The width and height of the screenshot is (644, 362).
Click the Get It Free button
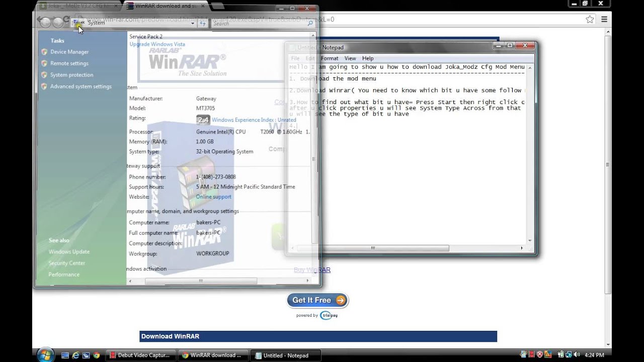tap(317, 300)
